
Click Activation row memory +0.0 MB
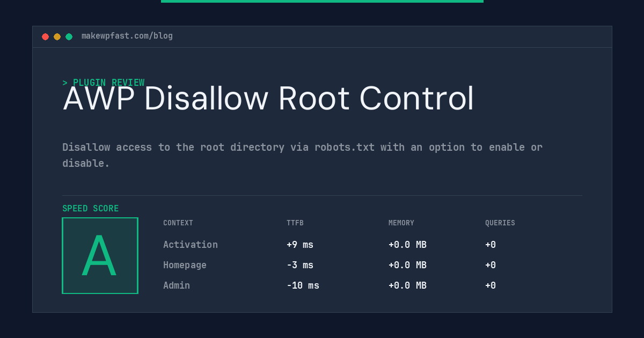click(x=407, y=245)
